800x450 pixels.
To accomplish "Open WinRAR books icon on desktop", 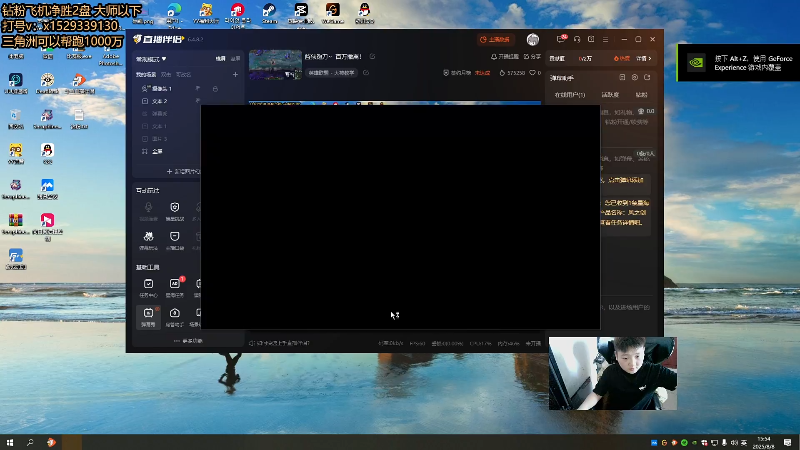I will pyautogui.click(x=16, y=224).
